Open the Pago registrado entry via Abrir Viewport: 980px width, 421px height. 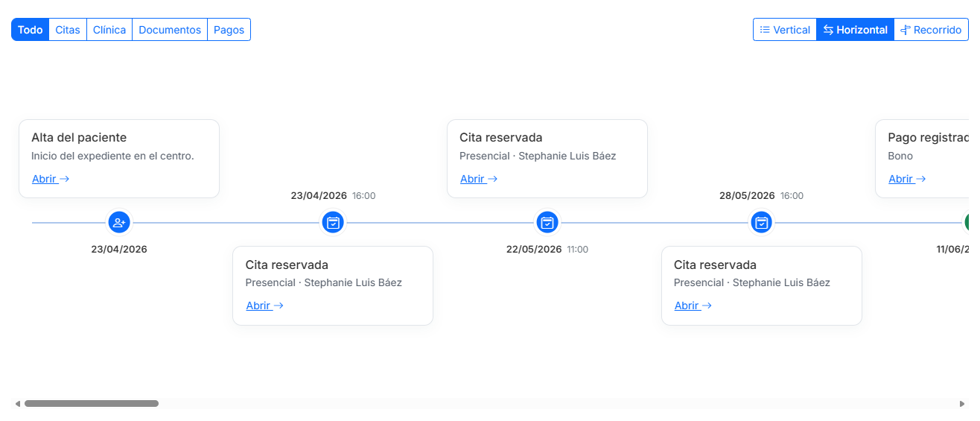pos(907,179)
